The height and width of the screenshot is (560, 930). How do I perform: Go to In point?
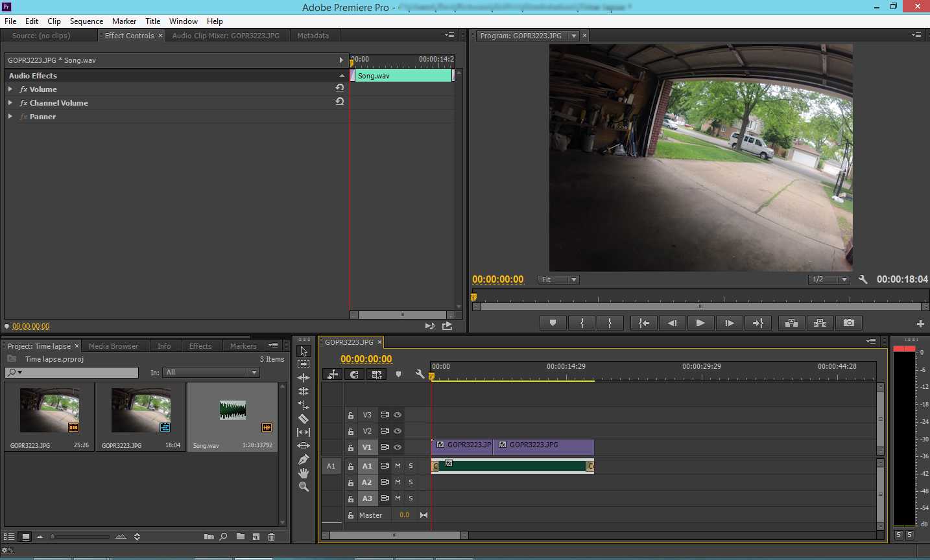click(x=643, y=323)
